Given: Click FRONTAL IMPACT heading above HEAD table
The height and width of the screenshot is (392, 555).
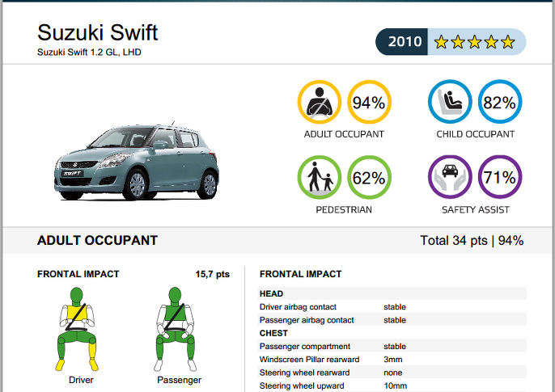Looking at the screenshot, I should (300, 274).
